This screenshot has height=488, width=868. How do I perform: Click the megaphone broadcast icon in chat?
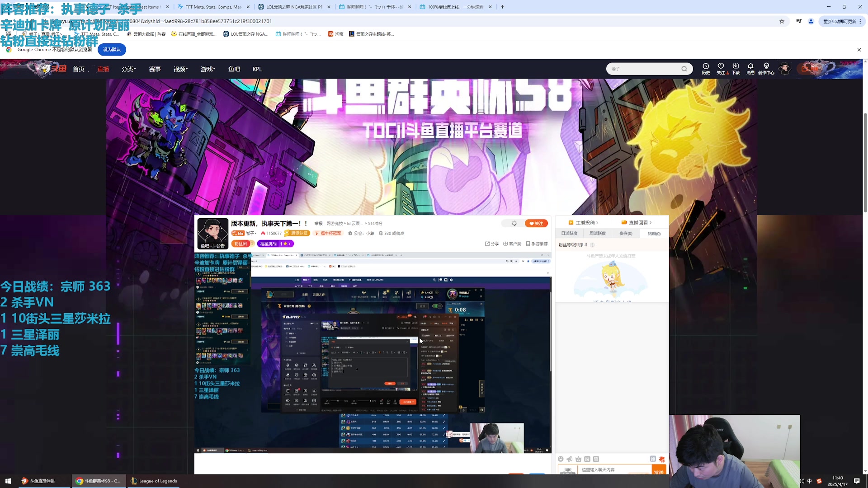(x=570, y=459)
